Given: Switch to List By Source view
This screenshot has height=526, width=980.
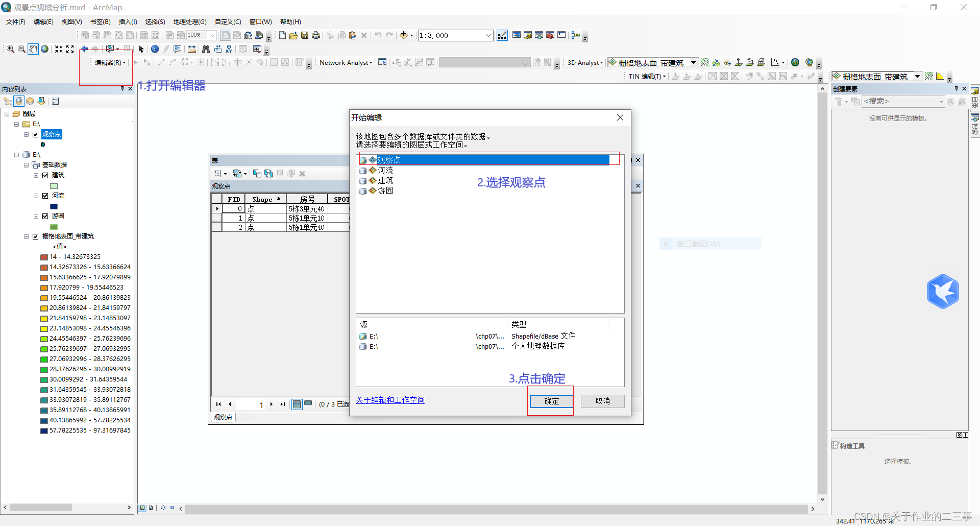Looking at the screenshot, I should click(x=19, y=101).
